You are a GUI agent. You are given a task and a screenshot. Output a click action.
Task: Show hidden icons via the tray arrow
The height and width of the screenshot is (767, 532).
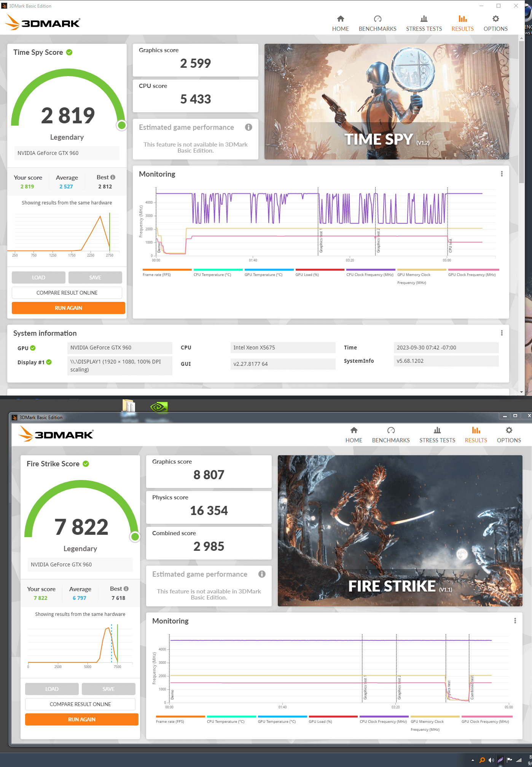[473, 760]
